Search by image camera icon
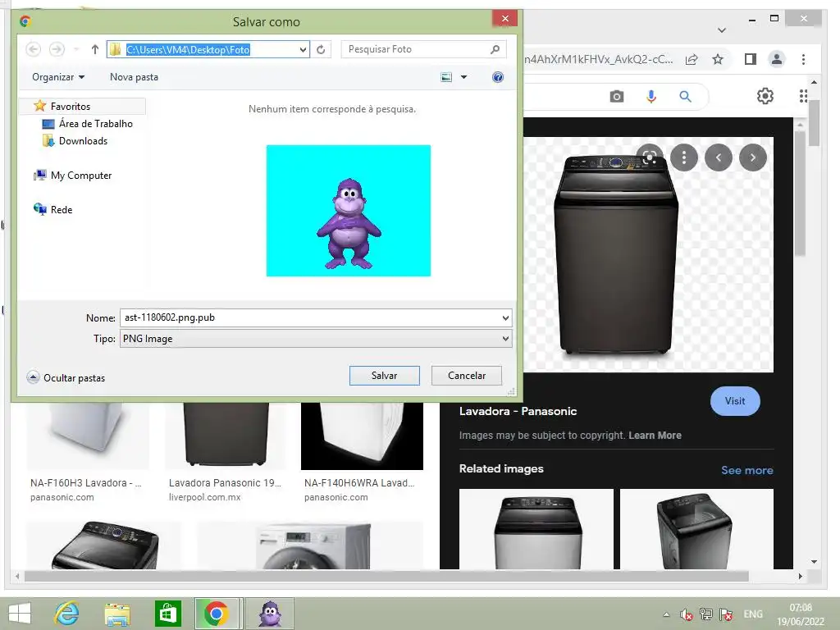The width and height of the screenshot is (840, 630). tap(617, 97)
